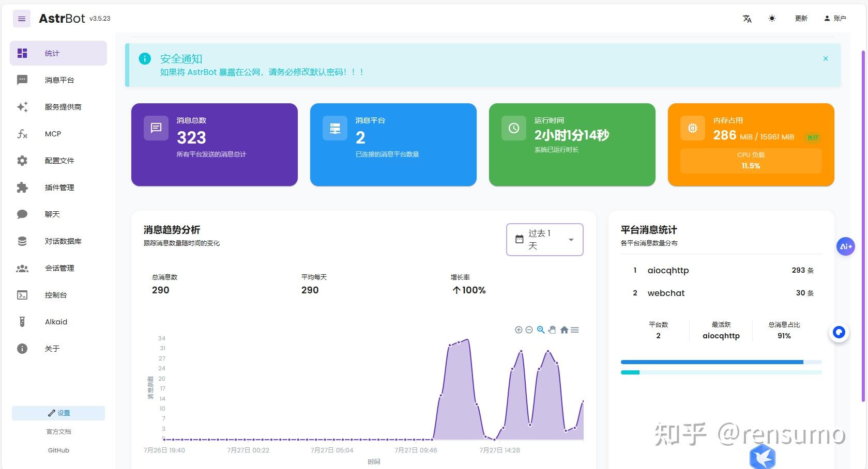
Task: Click the 良好 status badge
Action: [x=813, y=137]
